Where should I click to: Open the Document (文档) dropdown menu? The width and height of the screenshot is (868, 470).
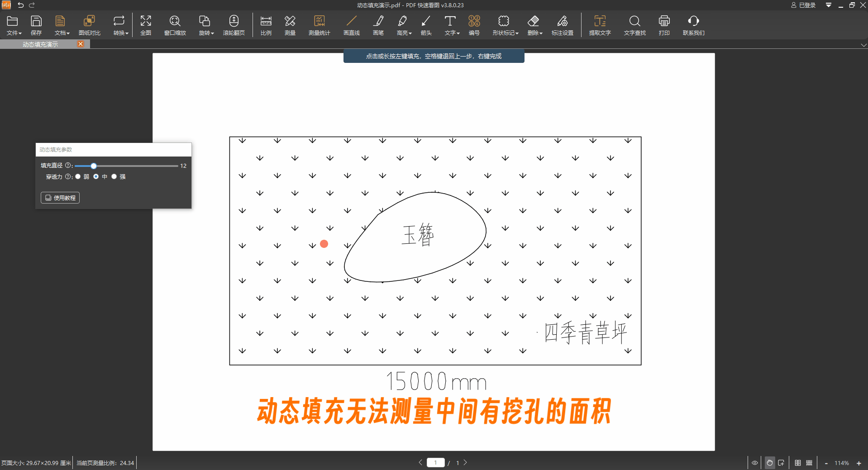(x=62, y=25)
